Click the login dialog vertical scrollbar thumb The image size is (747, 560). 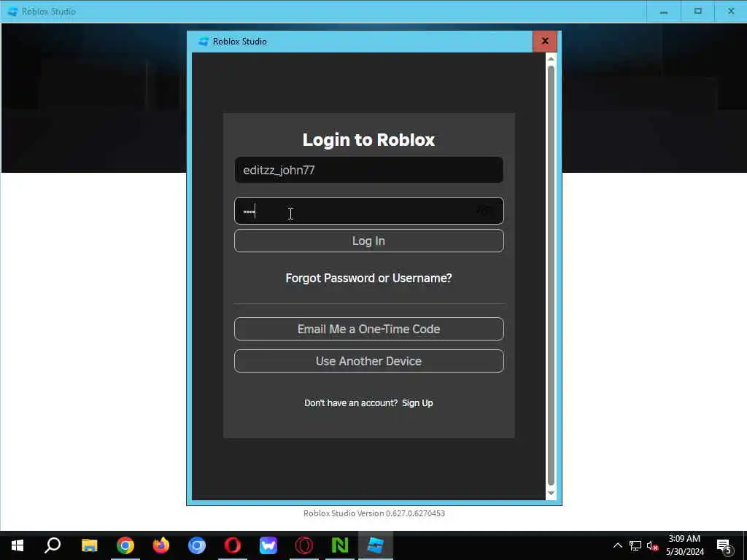pos(551,275)
